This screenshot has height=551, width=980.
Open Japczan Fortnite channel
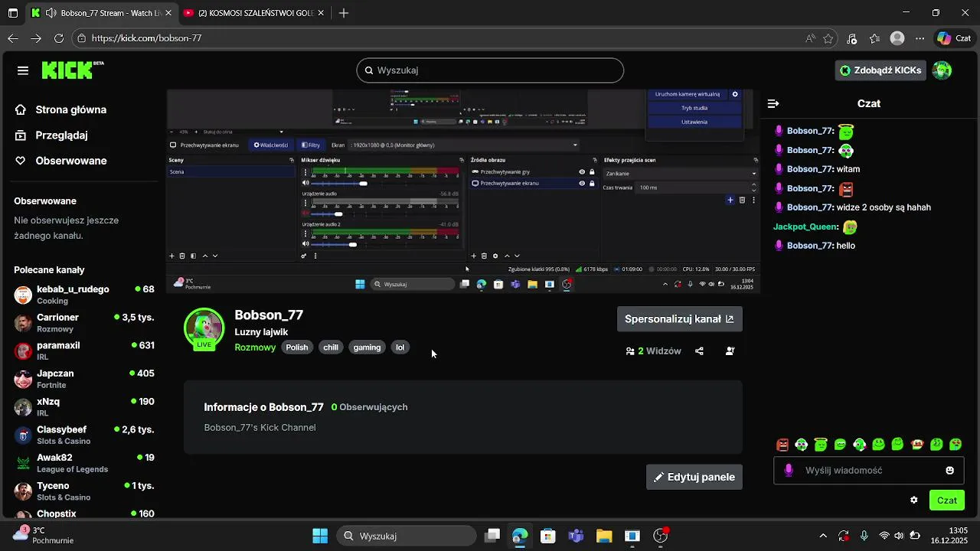(x=84, y=379)
